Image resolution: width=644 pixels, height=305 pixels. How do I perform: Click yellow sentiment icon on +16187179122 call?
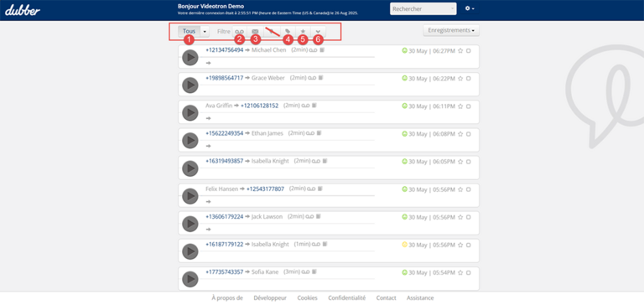404,245
